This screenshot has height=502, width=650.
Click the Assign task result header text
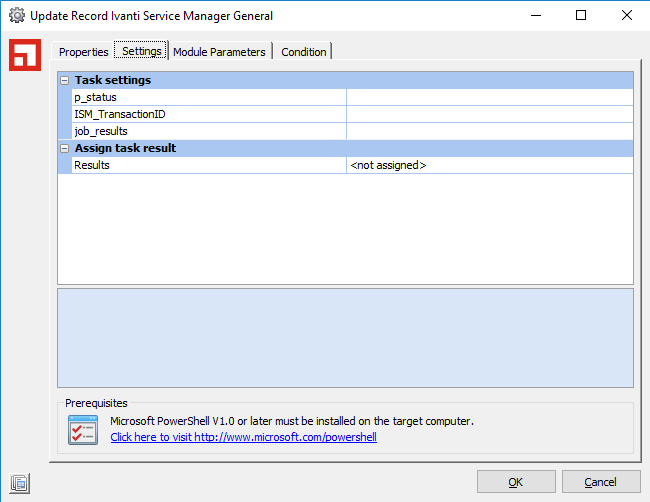125,148
